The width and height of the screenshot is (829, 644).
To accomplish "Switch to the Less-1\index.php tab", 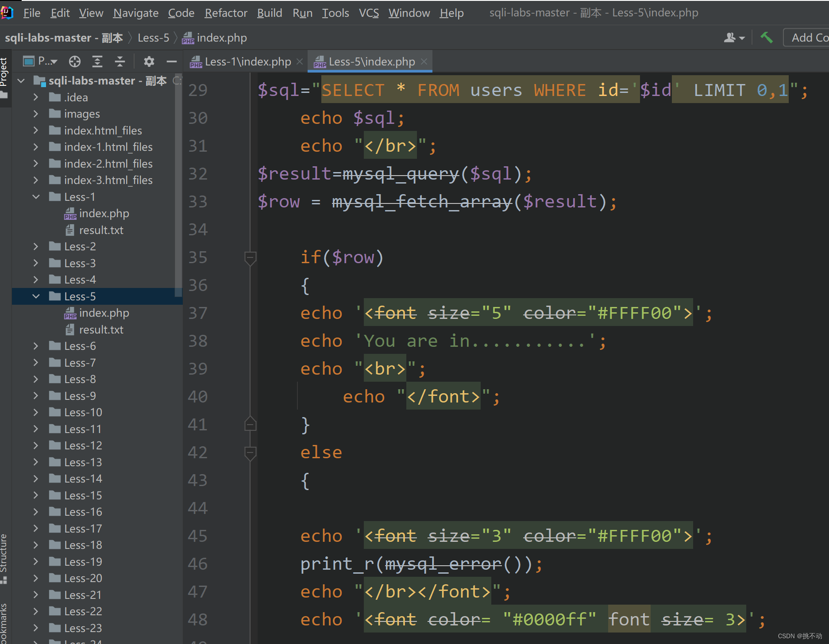I will coord(247,61).
